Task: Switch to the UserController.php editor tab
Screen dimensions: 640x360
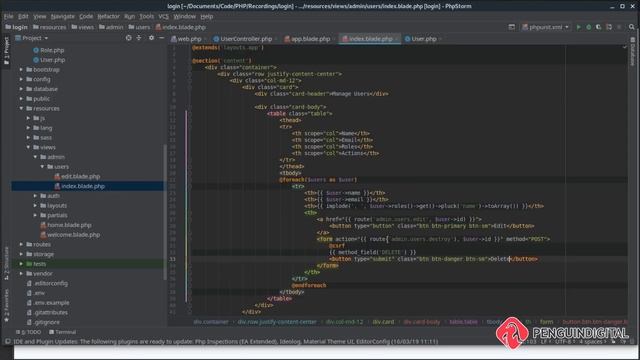Action: (246, 39)
